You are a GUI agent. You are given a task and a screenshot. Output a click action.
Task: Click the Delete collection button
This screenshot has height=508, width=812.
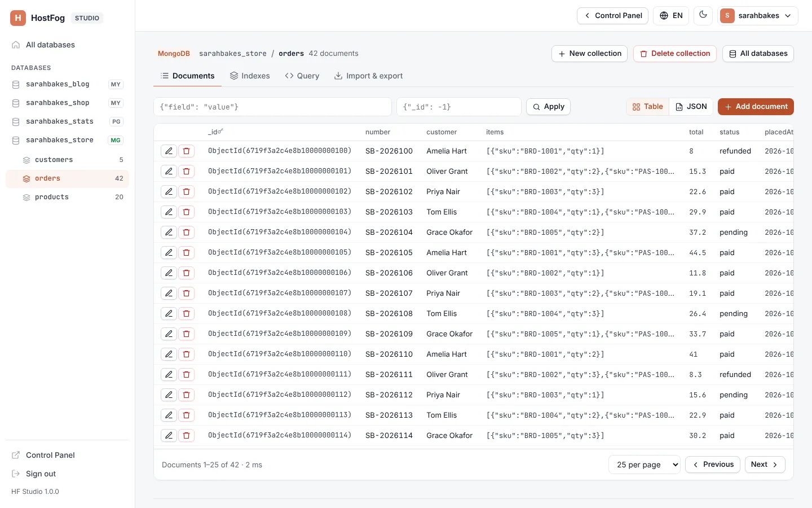675,54
